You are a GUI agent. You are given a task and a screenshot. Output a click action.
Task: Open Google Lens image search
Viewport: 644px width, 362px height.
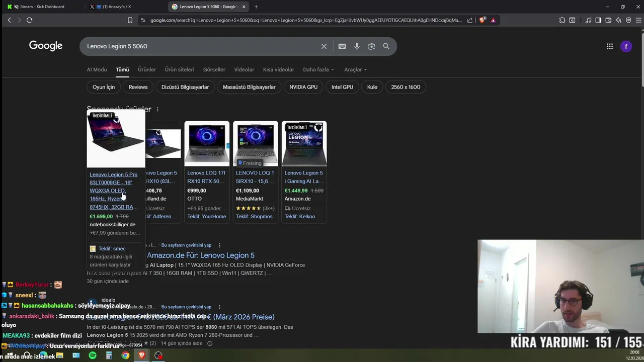pos(371,46)
